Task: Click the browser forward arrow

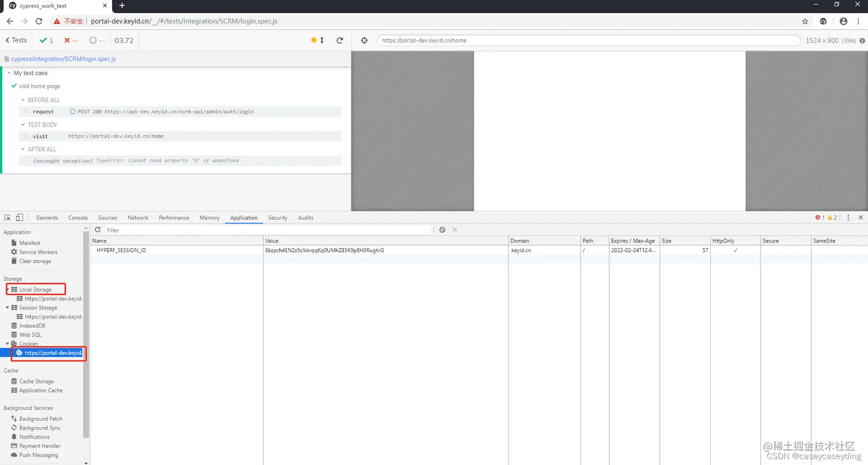Action: [x=24, y=21]
